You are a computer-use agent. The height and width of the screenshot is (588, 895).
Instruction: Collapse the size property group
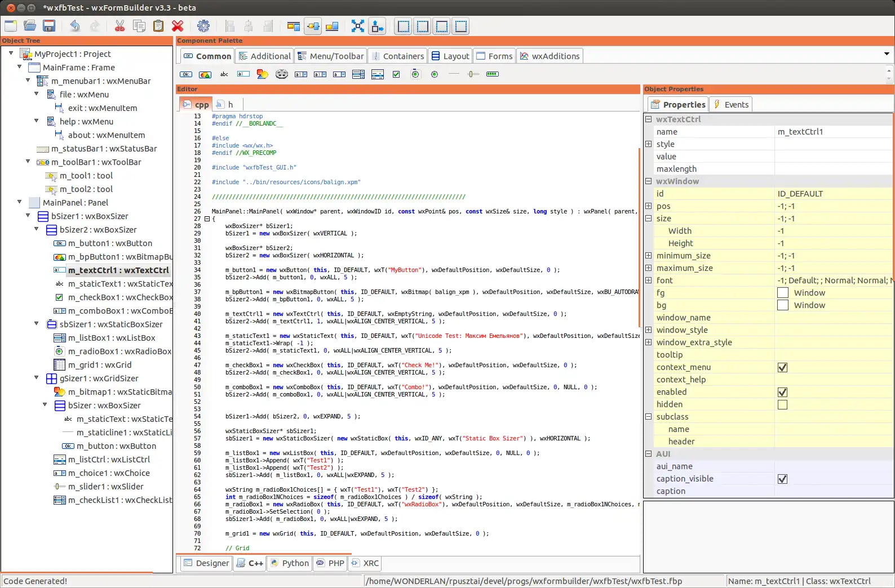point(649,219)
